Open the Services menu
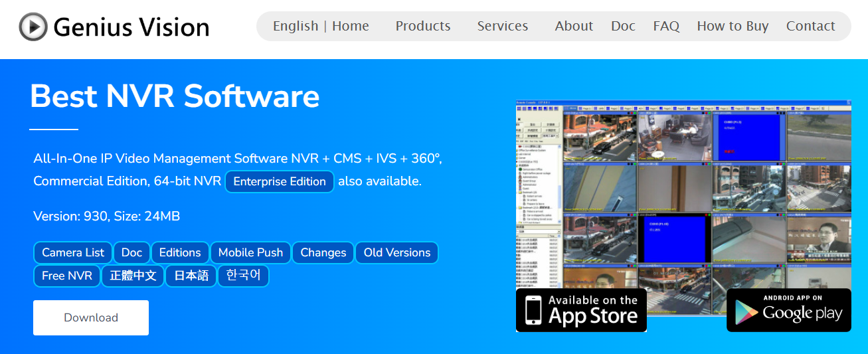The width and height of the screenshot is (868, 354). [x=503, y=26]
